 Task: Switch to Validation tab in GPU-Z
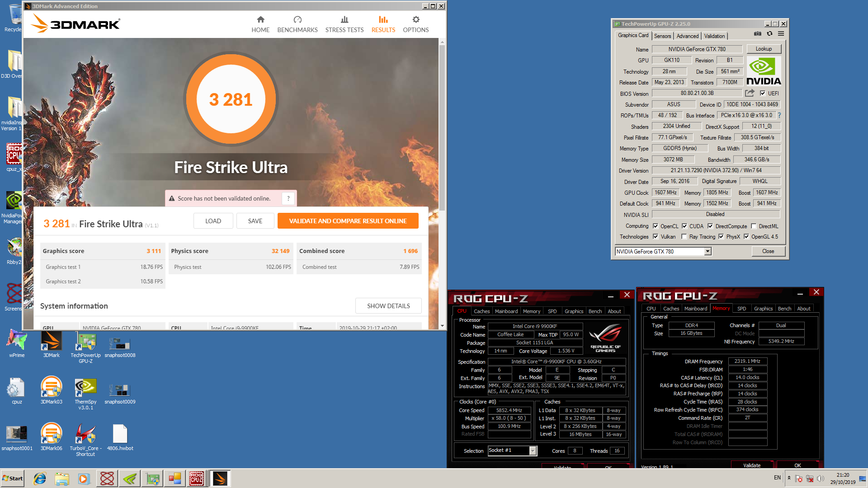point(714,36)
